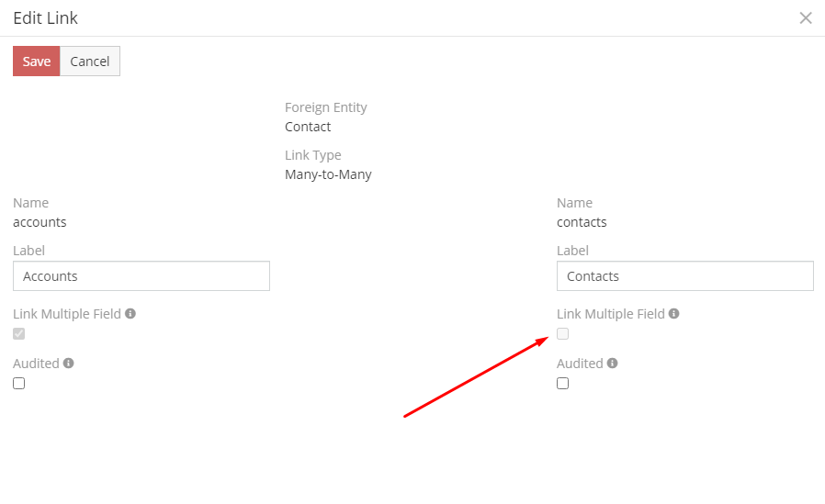Viewport: 825px width, 504px height.
Task: Click the Edit Link dialog title
Action: point(46,18)
